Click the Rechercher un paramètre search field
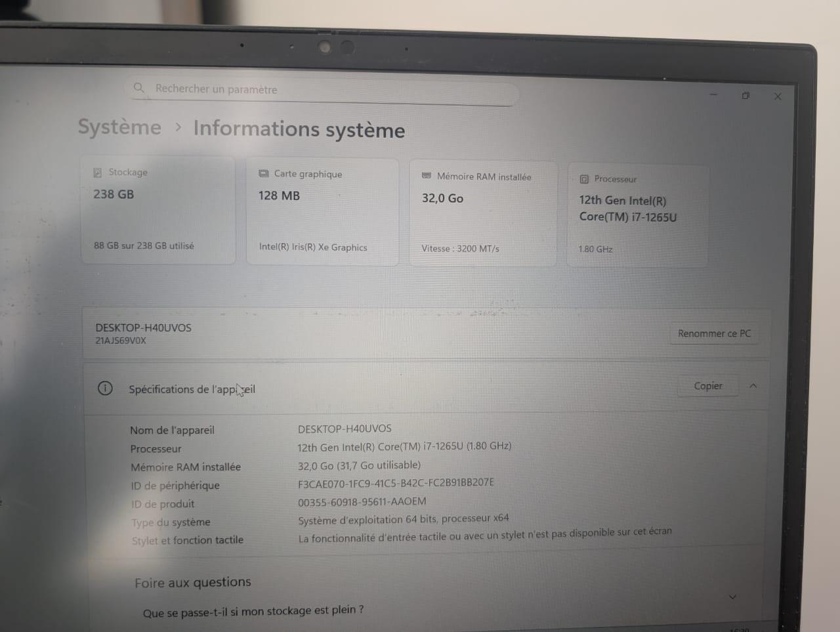This screenshot has width=840, height=632. [x=322, y=90]
